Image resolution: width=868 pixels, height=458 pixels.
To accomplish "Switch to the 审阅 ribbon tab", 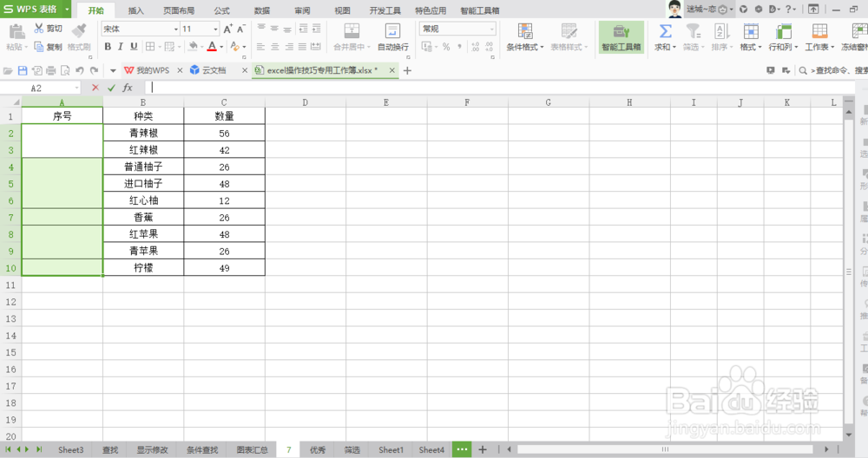I will pos(302,10).
